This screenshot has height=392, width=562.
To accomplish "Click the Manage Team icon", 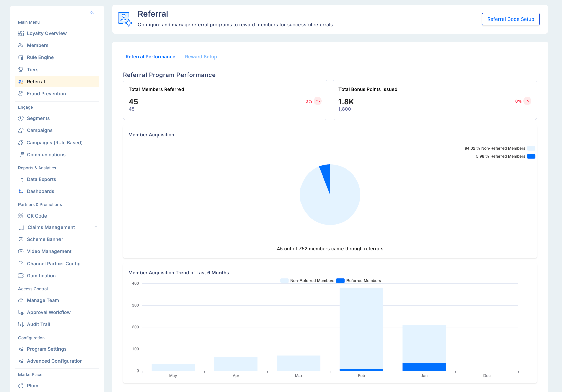I will click(21, 300).
